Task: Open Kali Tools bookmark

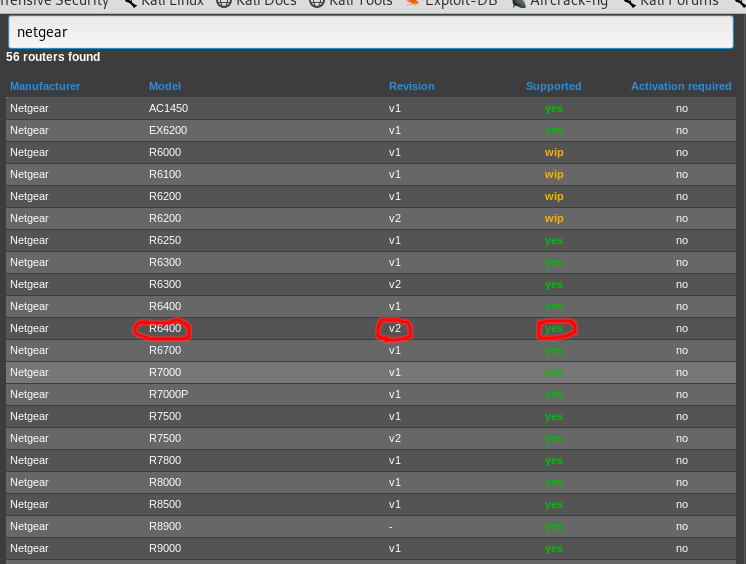Action: (x=351, y=4)
